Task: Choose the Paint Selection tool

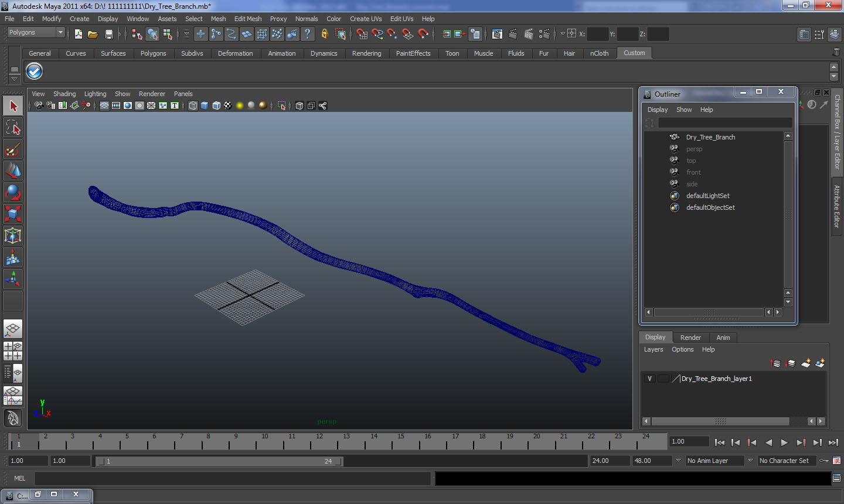Action: pos(13,149)
